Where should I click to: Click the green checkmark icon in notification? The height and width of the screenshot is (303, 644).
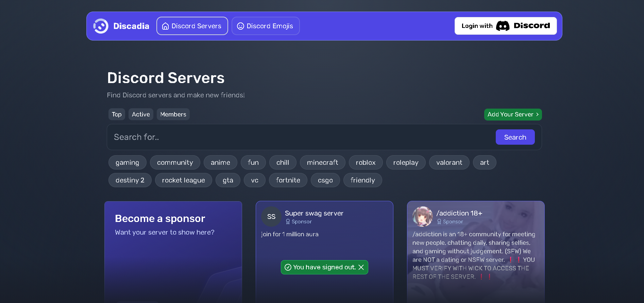point(288,267)
